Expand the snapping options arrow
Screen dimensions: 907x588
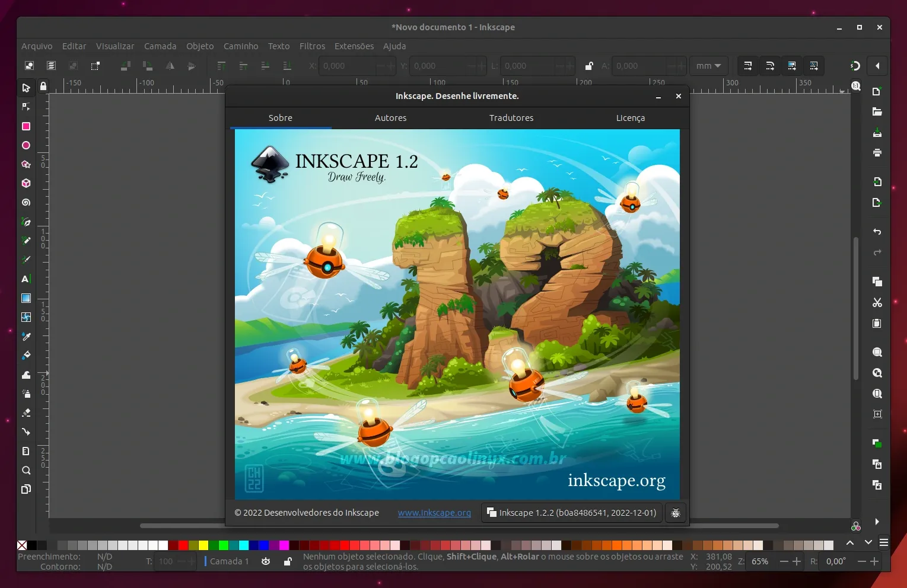pyautogui.click(x=877, y=66)
